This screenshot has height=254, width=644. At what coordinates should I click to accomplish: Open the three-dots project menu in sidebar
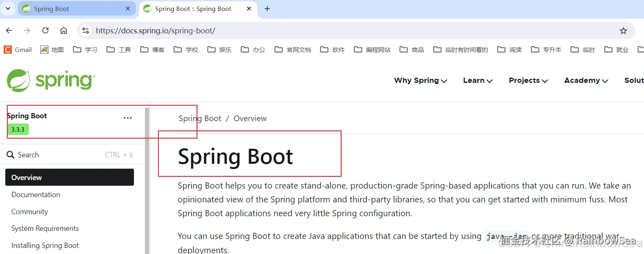pyautogui.click(x=128, y=118)
